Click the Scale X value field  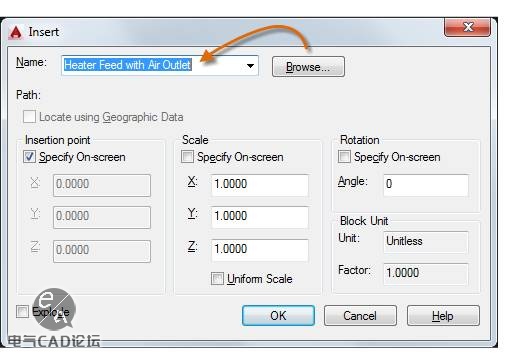tap(260, 184)
